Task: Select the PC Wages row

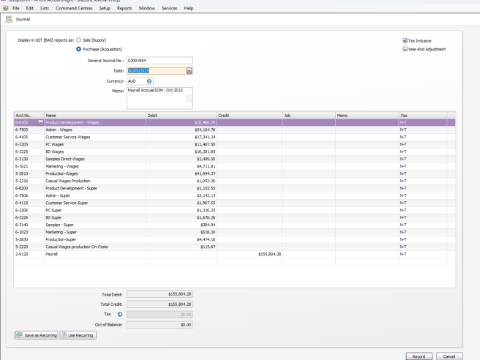Action: tap(234, 144)
